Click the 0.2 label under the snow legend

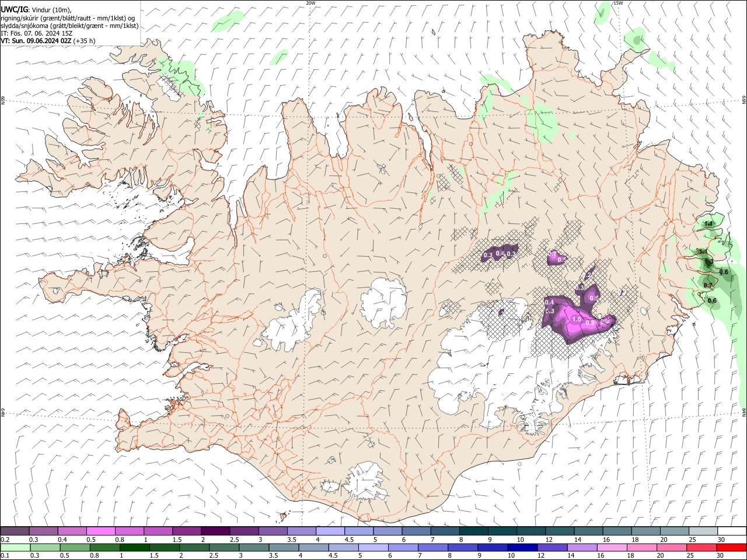coord(5,540)
